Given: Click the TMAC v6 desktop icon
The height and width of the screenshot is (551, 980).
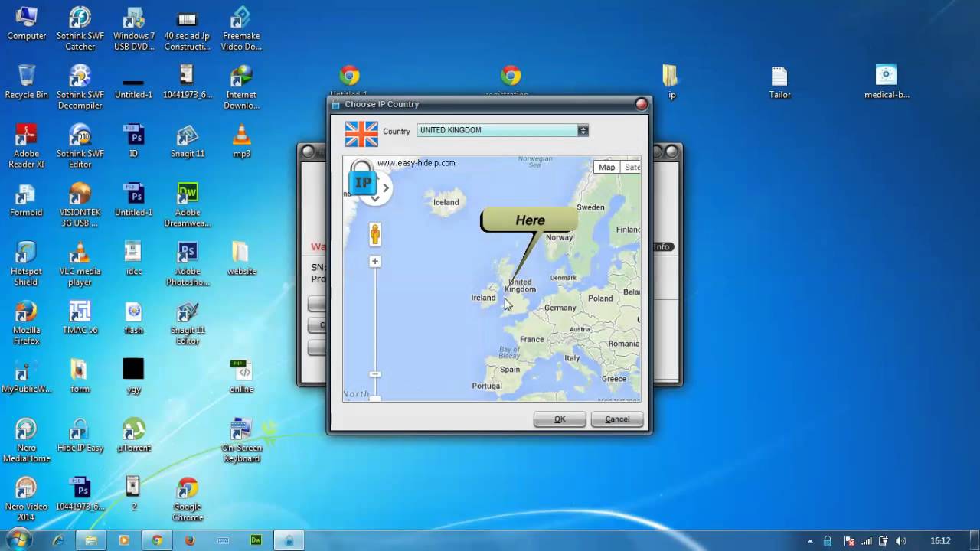Looking at the screenshot, I should 80,318.
